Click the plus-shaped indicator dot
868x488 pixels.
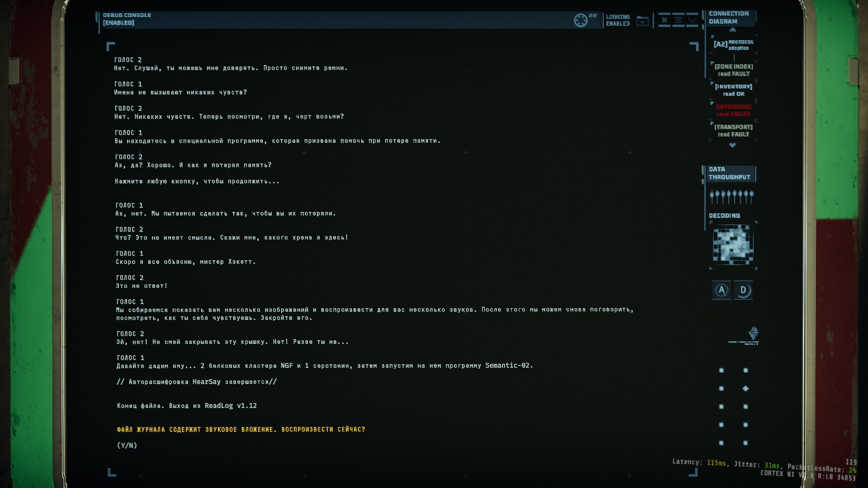coord(745,389)
